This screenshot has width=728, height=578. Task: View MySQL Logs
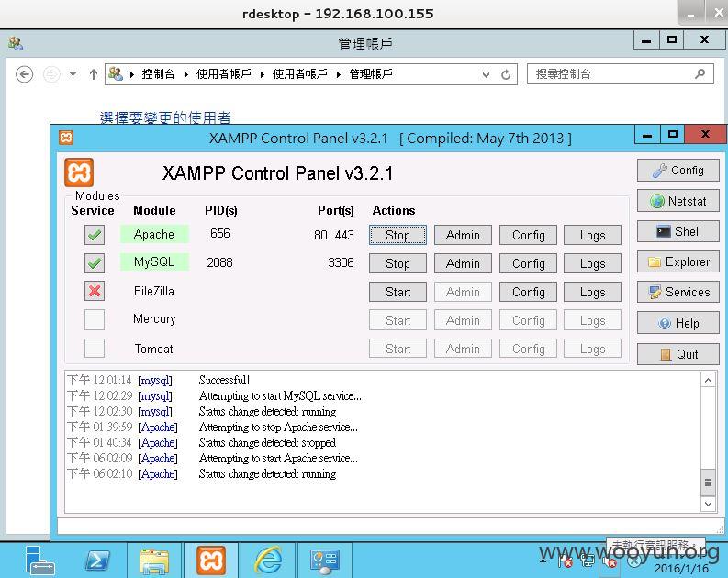[x=592, y=263]
